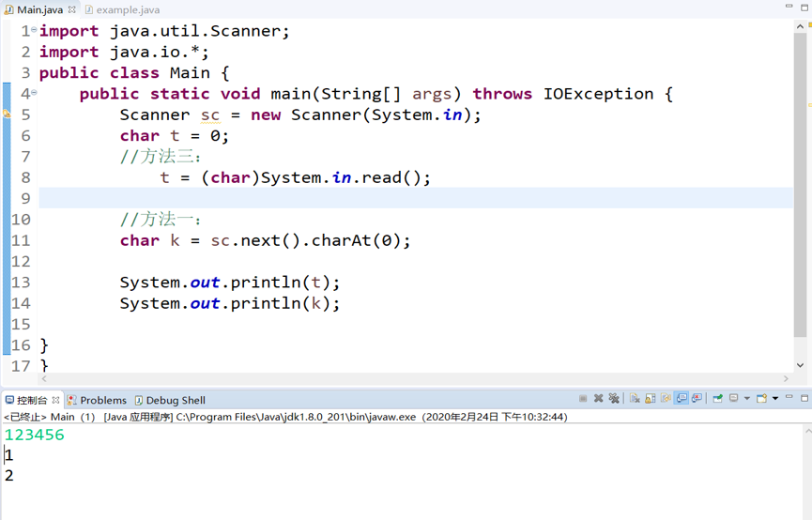Toggle Show Console When Standard Error Changes
The width and height of the screenshot is (812, 520).
tap(697, 399)
